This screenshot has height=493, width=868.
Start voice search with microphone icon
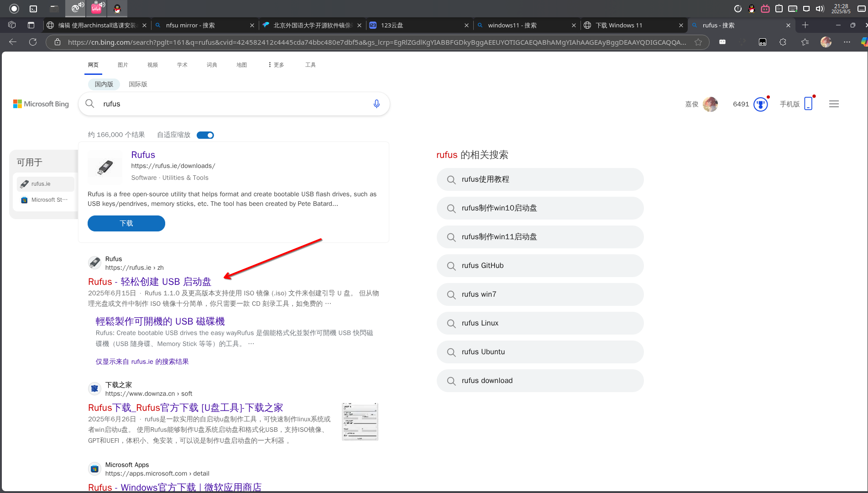tap(376, 104)
